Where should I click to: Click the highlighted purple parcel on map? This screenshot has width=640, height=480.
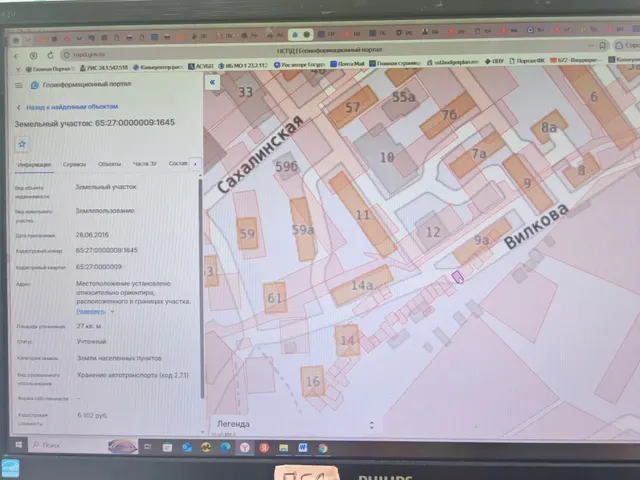pos(457,277)
